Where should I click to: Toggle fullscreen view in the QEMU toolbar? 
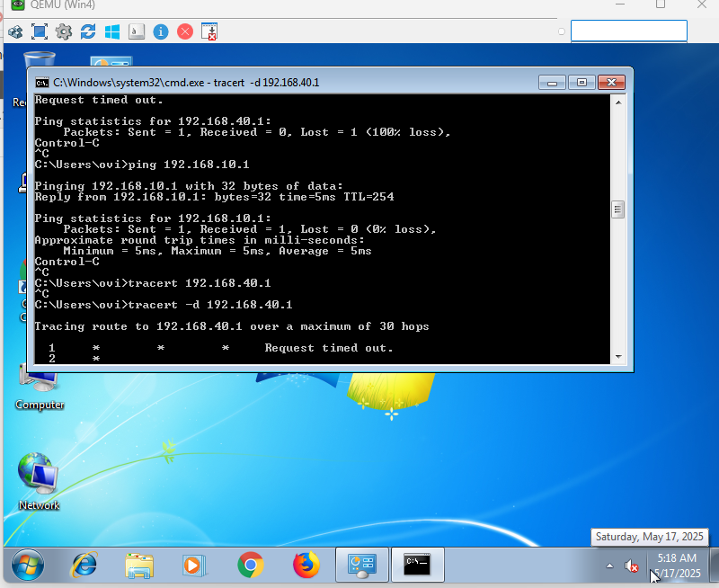[x=40, y=31]
